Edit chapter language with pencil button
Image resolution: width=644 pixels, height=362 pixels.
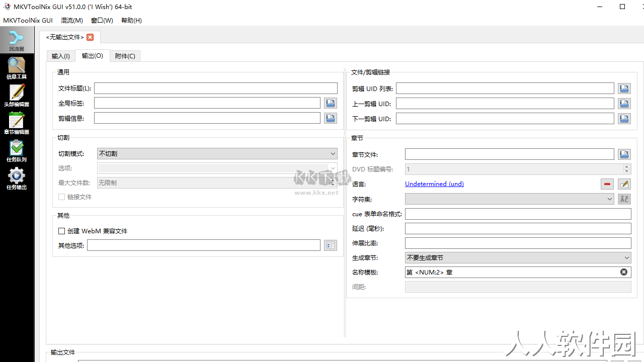click(x=624, y=184)
